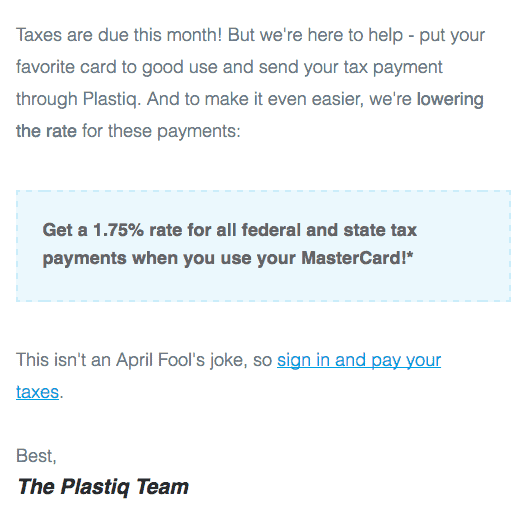
Task: Click "But we're here to help" phrase
Action: [315, 36]
